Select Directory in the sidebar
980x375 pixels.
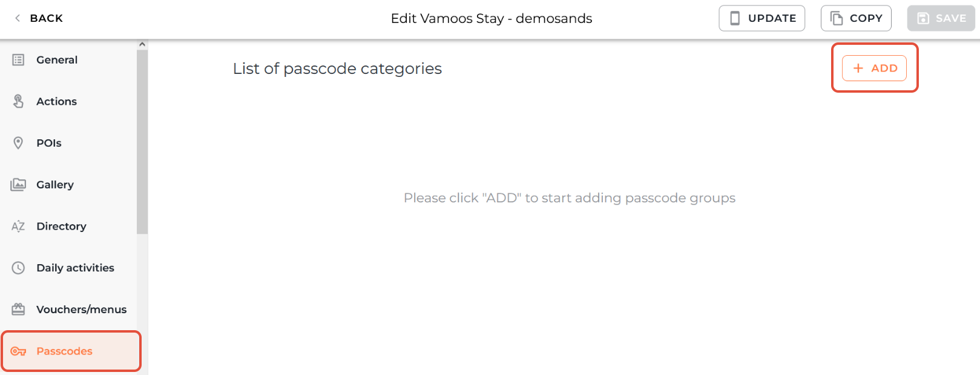click(61, 227)
